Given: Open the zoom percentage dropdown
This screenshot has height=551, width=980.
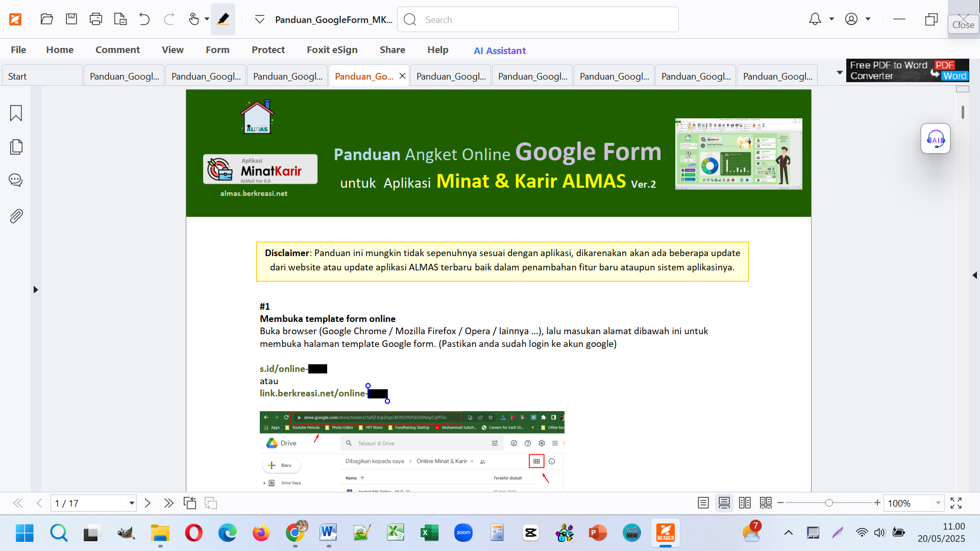Looking at the screenshot, I should 938,503.
